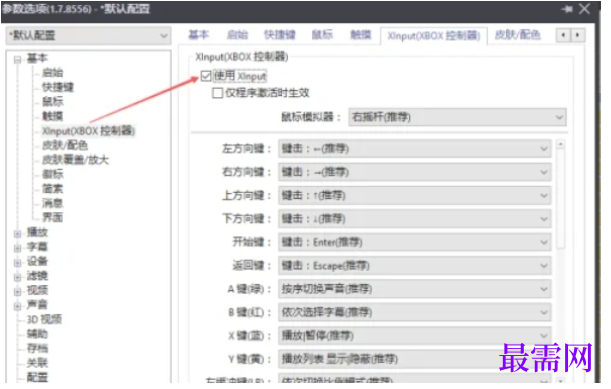
Task: Select 简索 in the settings tree
Action: click(x=53, y=189)
